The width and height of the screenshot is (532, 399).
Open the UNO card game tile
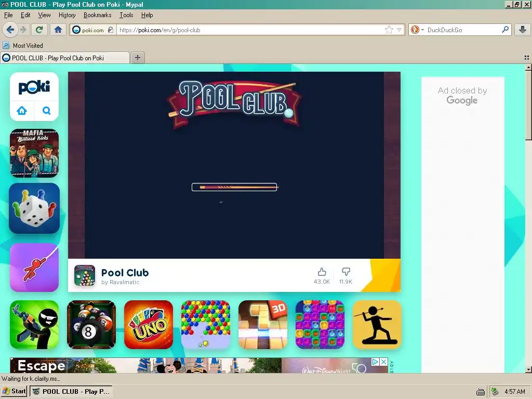(149, 325)
